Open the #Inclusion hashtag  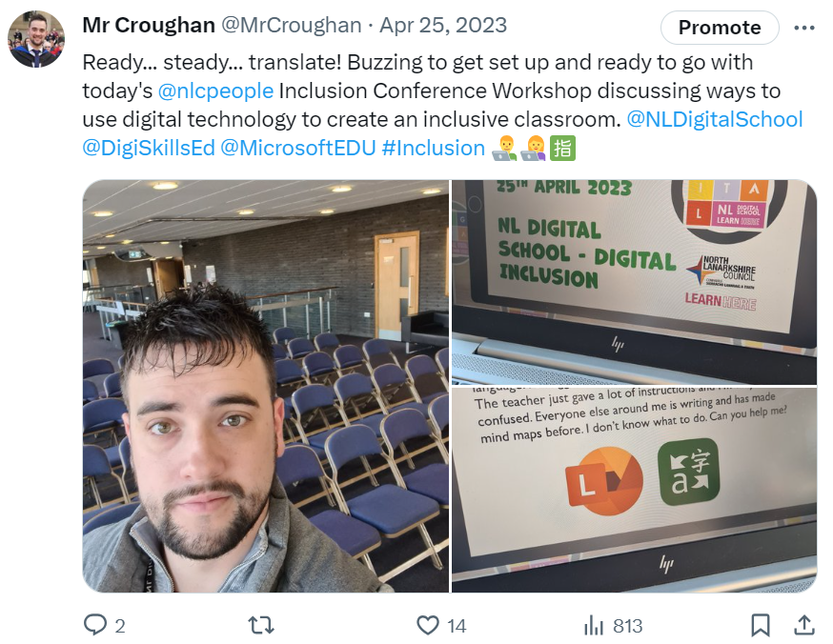pos(433,148)
